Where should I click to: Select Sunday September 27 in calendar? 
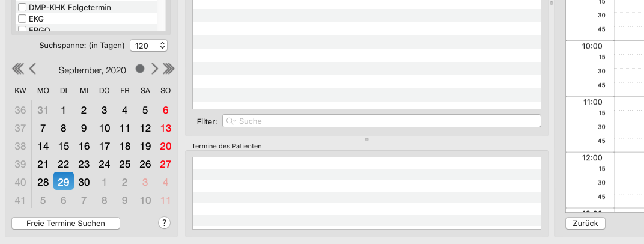[x=166, y=164]
